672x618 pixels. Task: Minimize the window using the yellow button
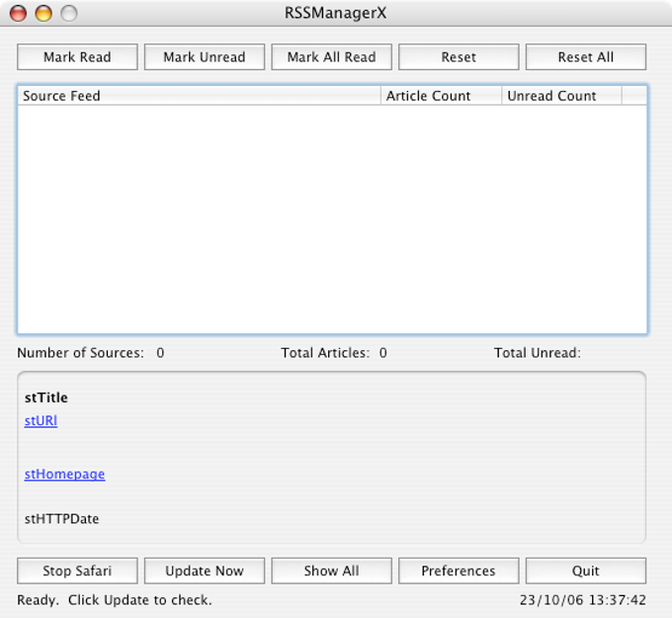tap(43, 13)
